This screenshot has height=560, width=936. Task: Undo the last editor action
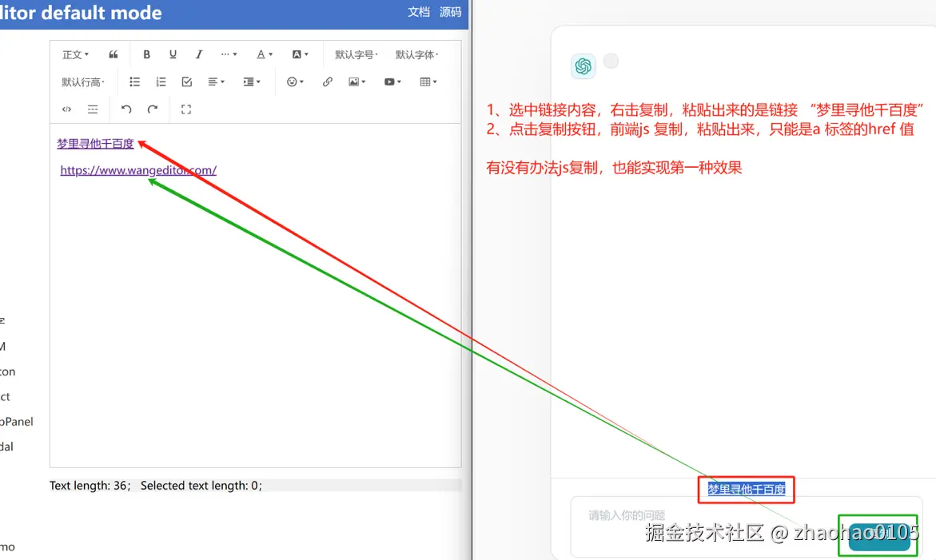pyautogui.click(x=126, y=109)
